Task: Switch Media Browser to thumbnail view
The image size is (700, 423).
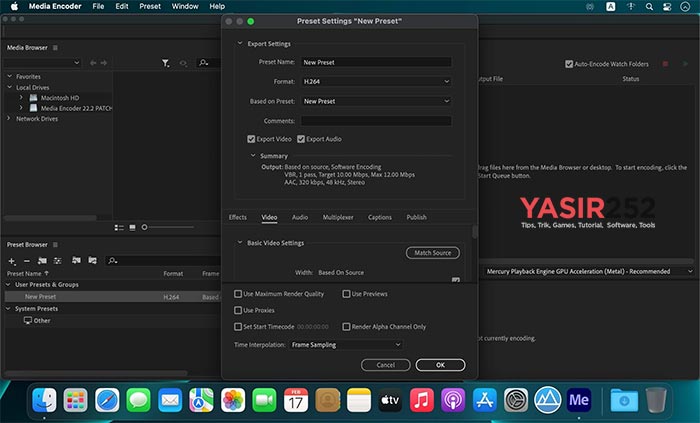Action: click(132, 228)
